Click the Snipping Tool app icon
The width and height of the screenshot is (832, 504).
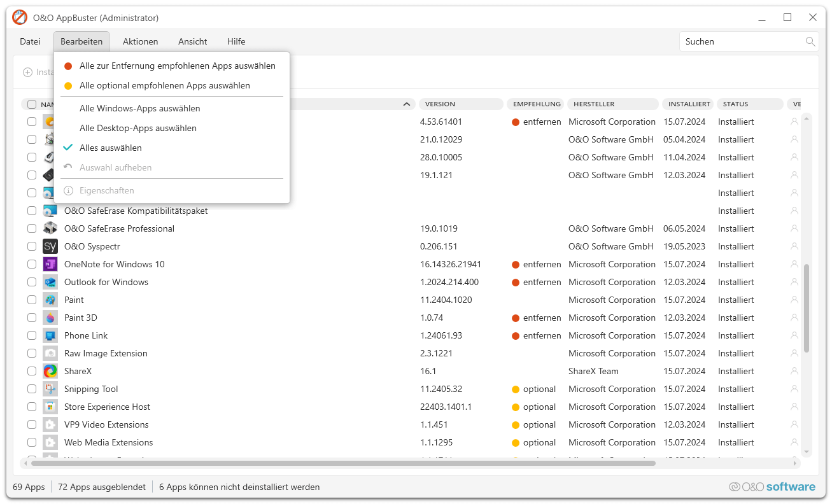pos(50,389)
